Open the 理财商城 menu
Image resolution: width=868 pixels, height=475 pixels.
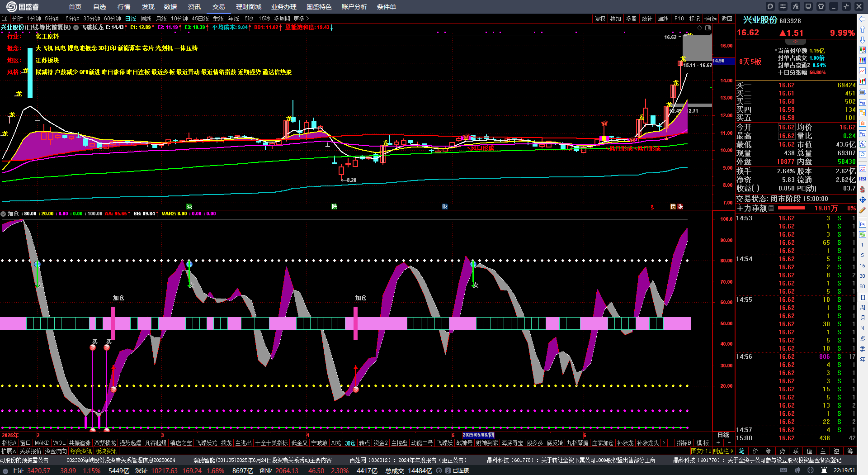click(x=249, y=7)
